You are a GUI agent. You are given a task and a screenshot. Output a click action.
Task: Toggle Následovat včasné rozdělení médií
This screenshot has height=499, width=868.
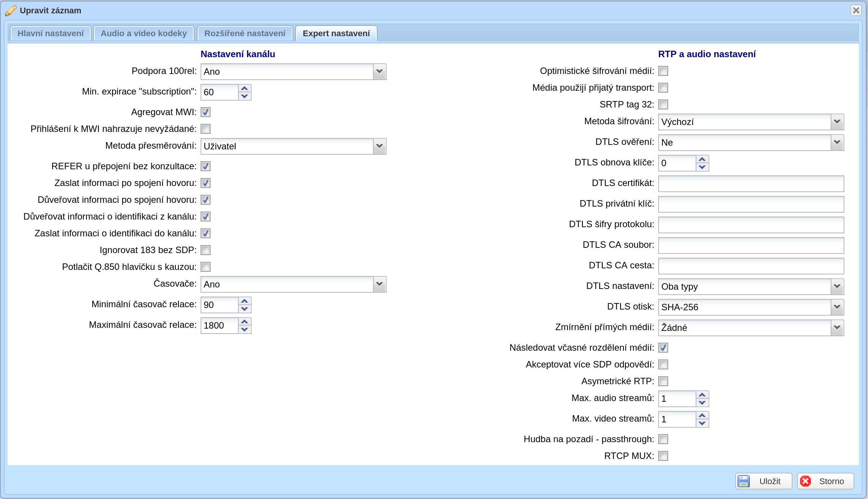point(663,348)
